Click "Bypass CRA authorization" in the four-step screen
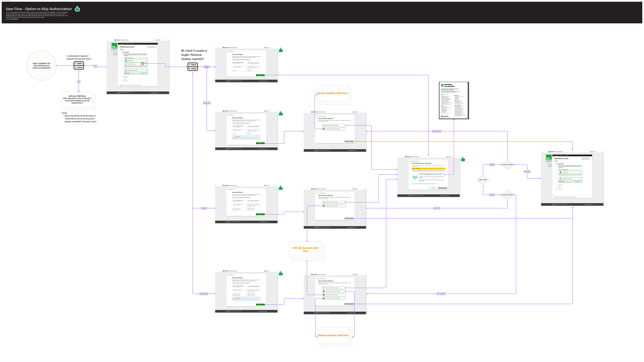 334,288
